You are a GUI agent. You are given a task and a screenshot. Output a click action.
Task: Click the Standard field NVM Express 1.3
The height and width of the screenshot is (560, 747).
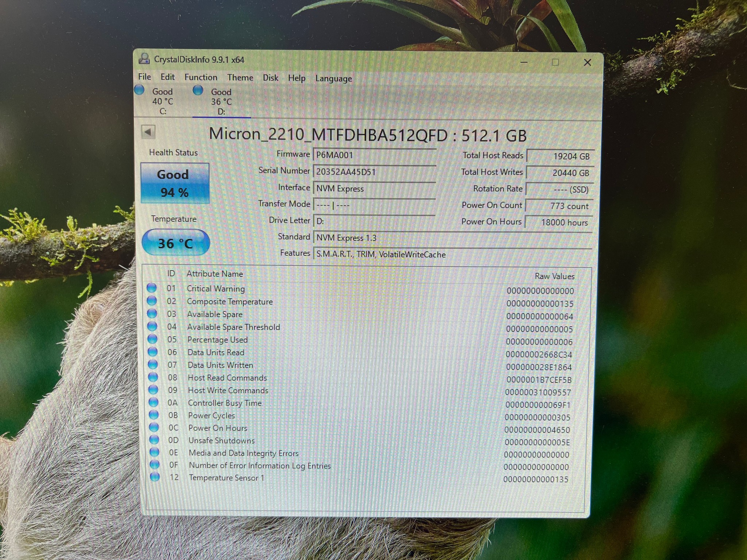[x=452, y=238]
